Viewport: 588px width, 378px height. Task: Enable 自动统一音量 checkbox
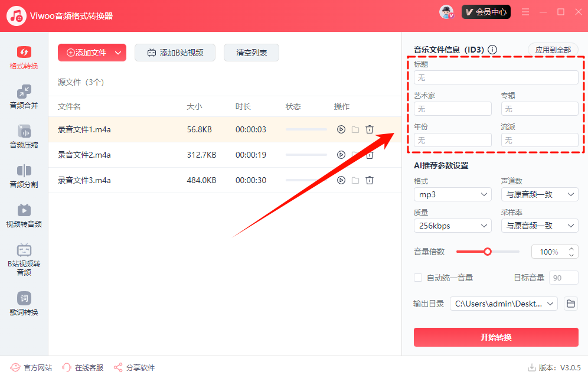click(418, 278)
